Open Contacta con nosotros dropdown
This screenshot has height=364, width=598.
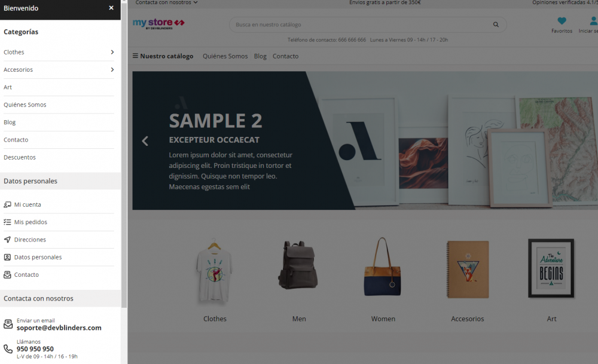tap(167, 2)
